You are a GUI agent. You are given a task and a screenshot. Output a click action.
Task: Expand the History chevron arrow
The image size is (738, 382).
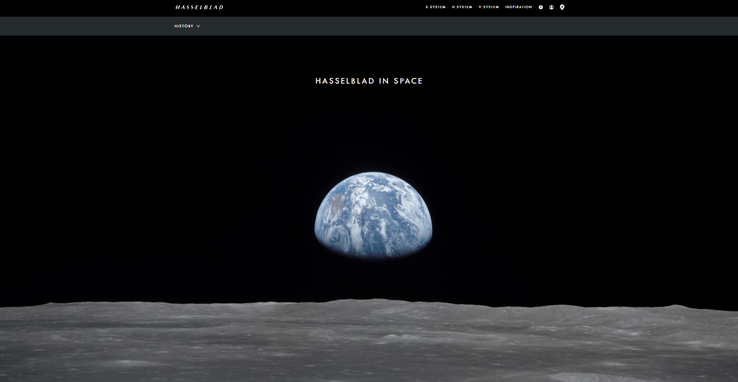pyautogui.click(x=198, y=26)
